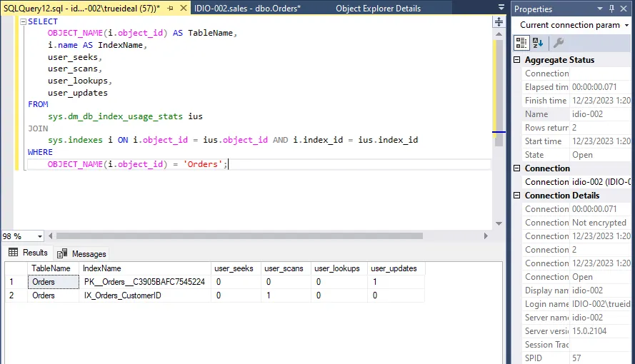Click the Categorized view icon in Properties
Image resolution: width=635 pixels, height=364 pixels.
(x=522, y=43)
